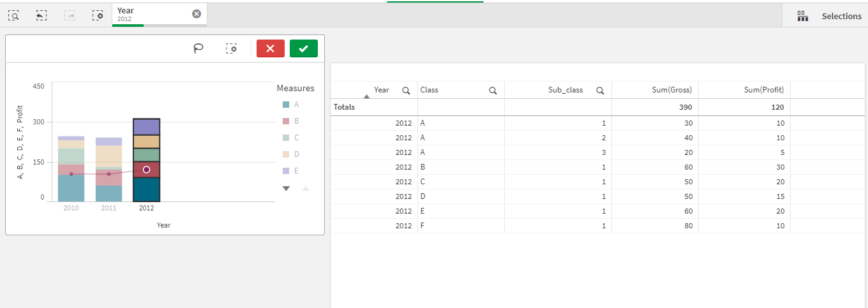Open the smart search icon
Screen dimensions: 868x308
(x=13, y=15)
